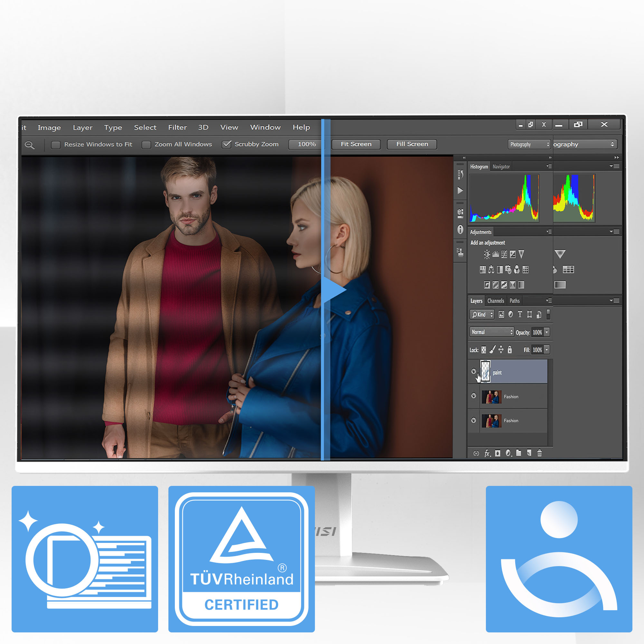Check the Zoom All Windows option
Viewport: 644px width, 644px height.
point(146,145)
